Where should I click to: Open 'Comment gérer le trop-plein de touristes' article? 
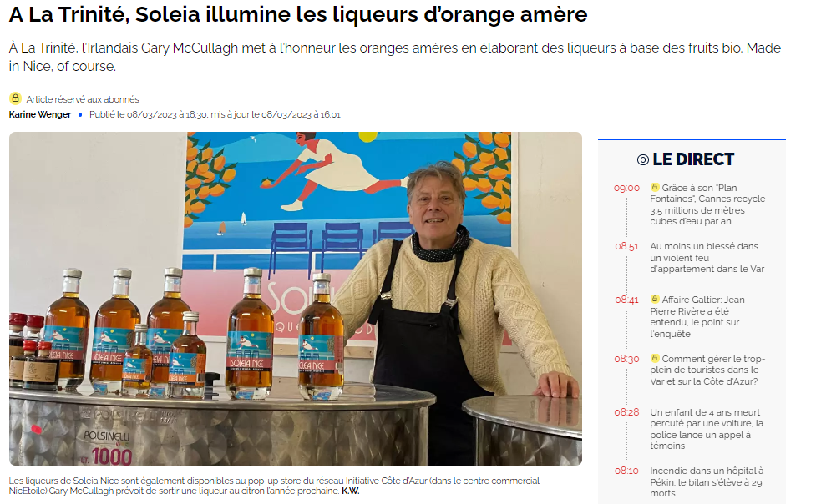point(707,370)
